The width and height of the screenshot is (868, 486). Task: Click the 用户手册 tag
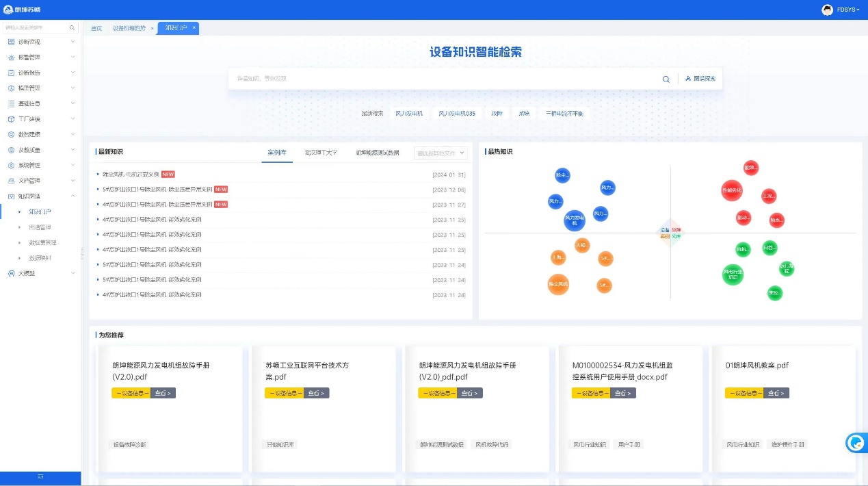point(627,445)
